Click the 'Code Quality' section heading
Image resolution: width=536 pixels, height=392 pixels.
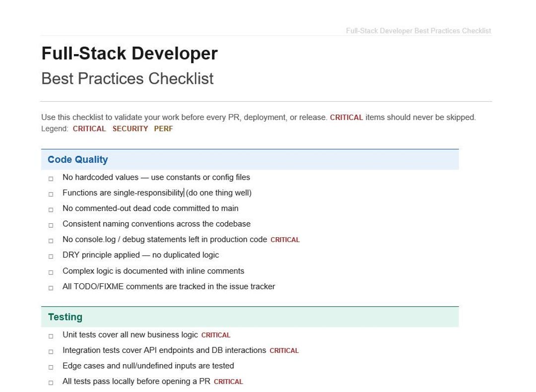point(78,160)
